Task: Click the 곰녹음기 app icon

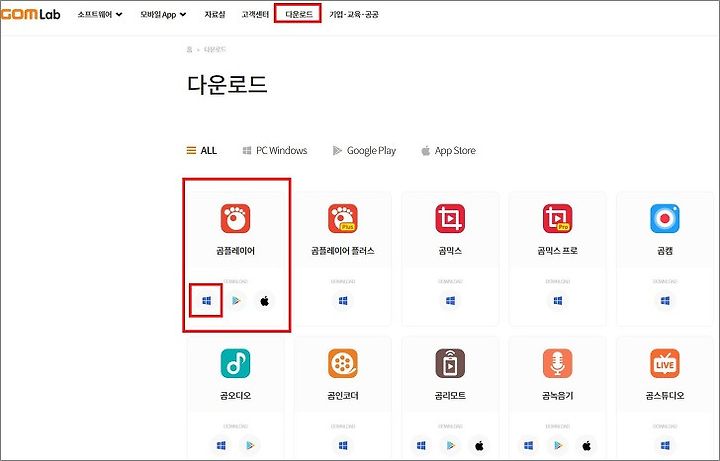Action: (x=557, y=363)
